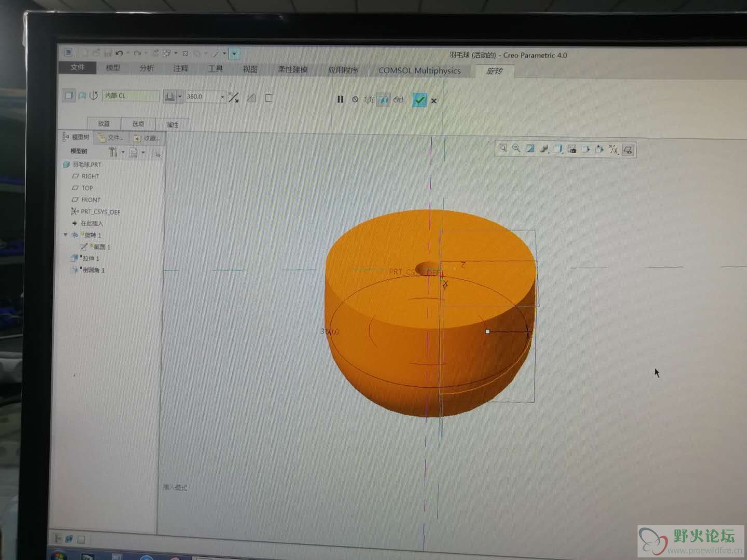Pause the revolve feature tool

tap(340, 99)
